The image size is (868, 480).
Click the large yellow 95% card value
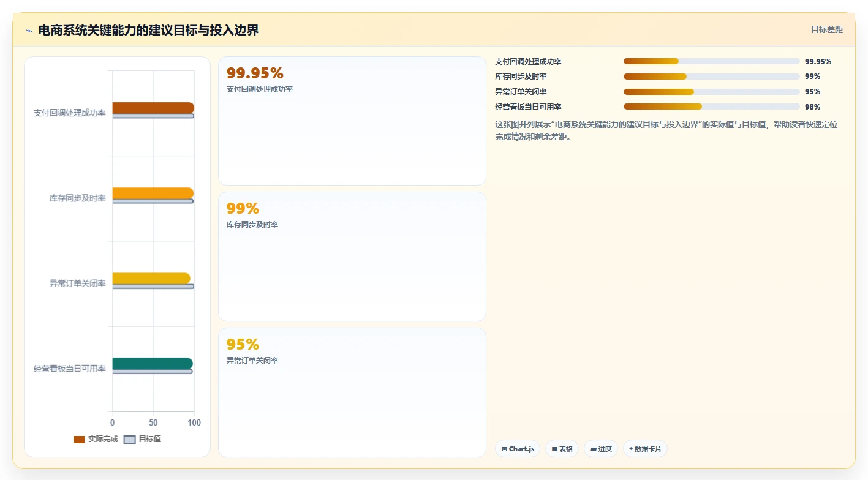pyautogui.click(x=243, y=345)
